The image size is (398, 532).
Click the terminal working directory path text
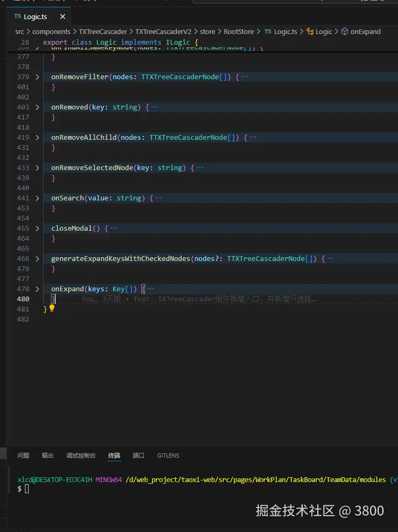tap(256, 480)
